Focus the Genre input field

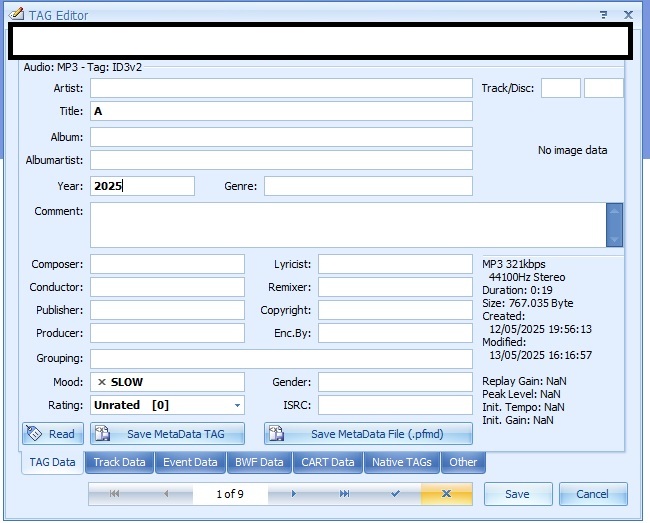point(368,186)
